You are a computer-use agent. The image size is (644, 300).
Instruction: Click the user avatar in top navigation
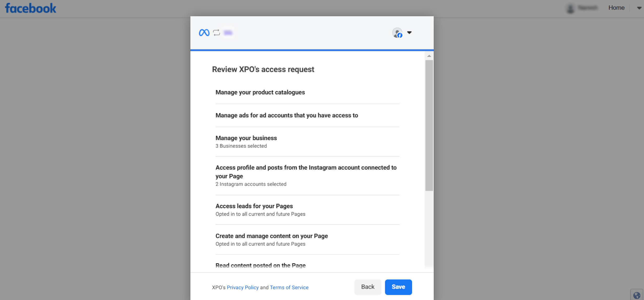click(x=570, y=8)
